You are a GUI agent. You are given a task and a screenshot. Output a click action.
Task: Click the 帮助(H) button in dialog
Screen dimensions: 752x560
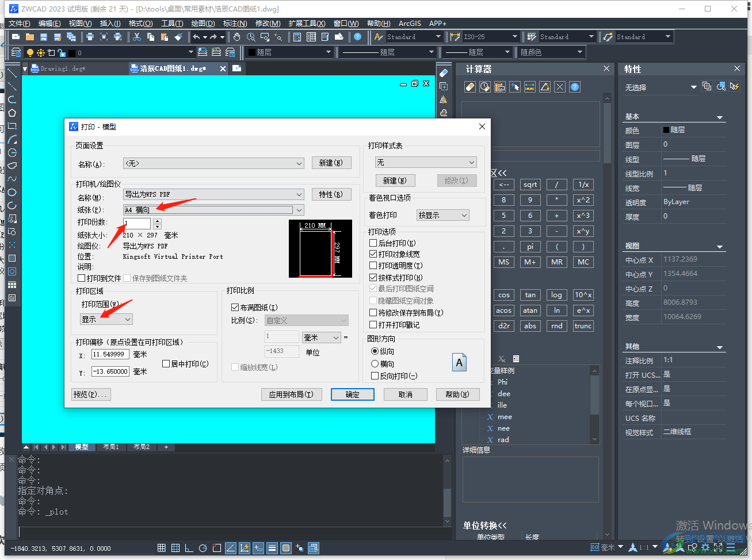[x=457, y=394]
